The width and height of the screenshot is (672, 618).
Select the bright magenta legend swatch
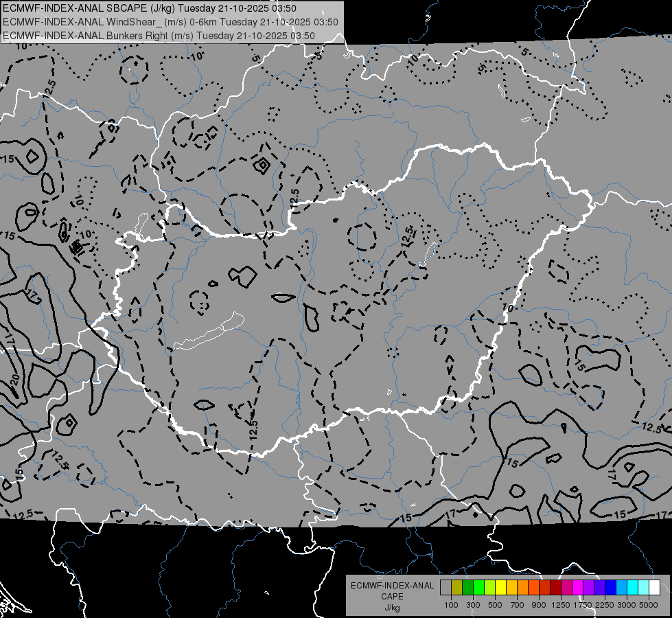578,588
